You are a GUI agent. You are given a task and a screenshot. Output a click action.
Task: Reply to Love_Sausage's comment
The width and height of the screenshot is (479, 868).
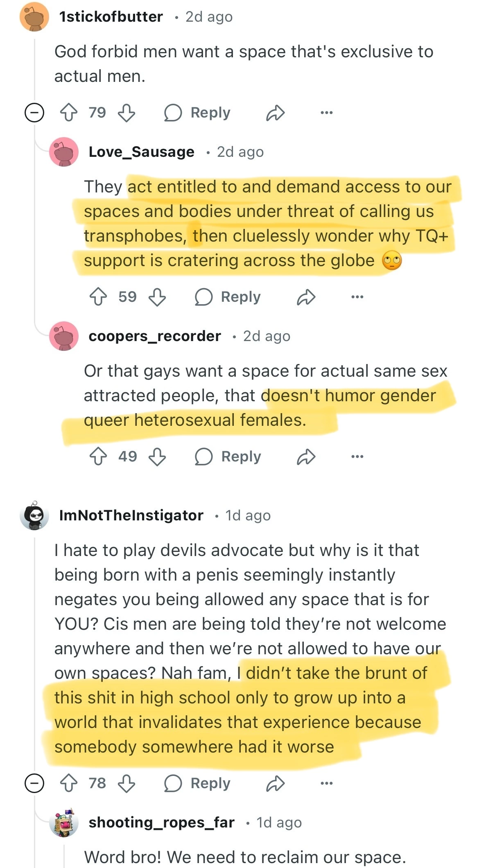tap(228, 296)
